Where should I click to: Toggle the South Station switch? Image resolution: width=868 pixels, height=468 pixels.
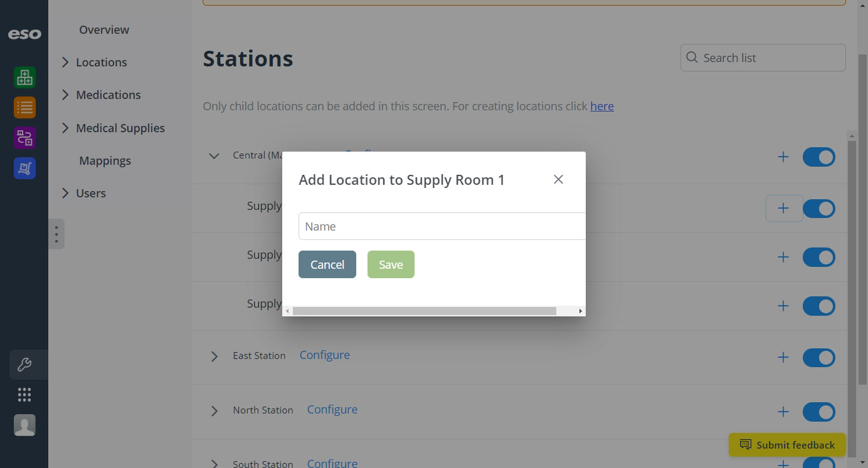pos(819,462)
